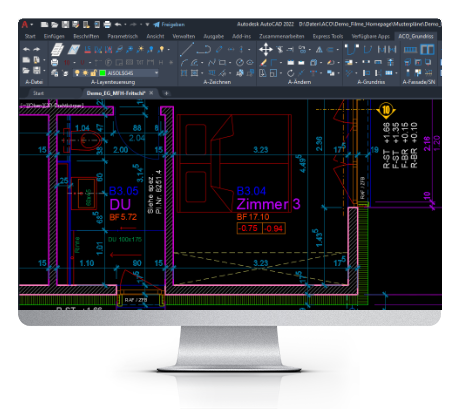Select the Move four-arrow tool in A-Ändern
The image size is (460, 409).
[266, 50]
